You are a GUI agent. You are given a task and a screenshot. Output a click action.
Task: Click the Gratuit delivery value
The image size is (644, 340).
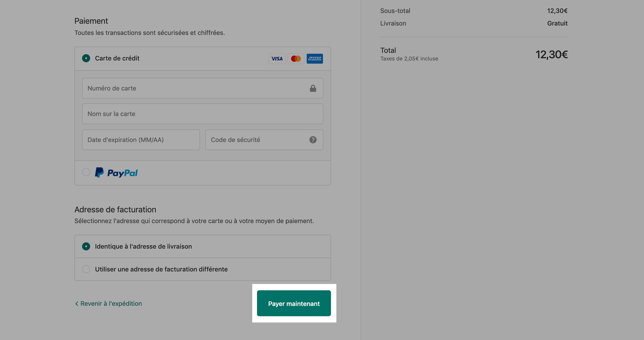point(557,23)
